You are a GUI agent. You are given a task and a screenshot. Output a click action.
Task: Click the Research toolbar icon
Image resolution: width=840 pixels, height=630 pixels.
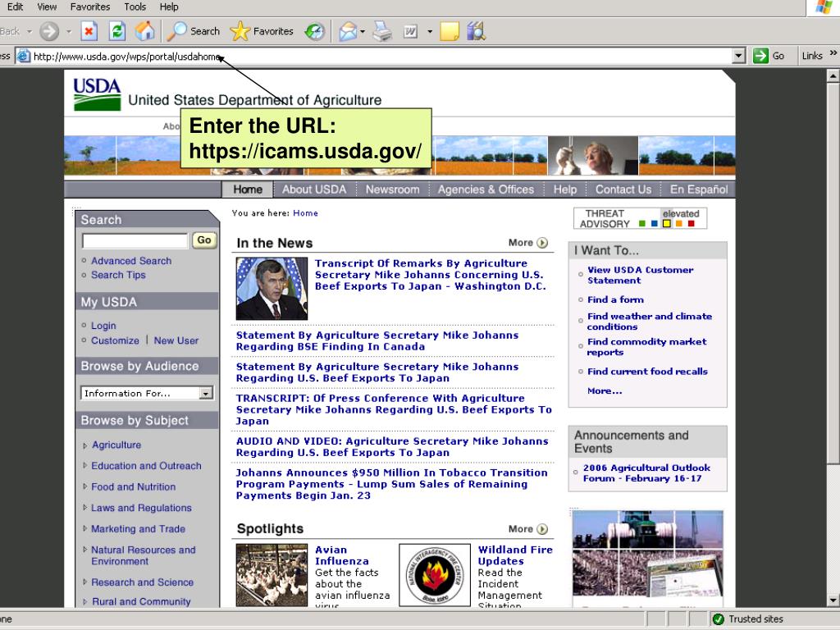[476, 31]
